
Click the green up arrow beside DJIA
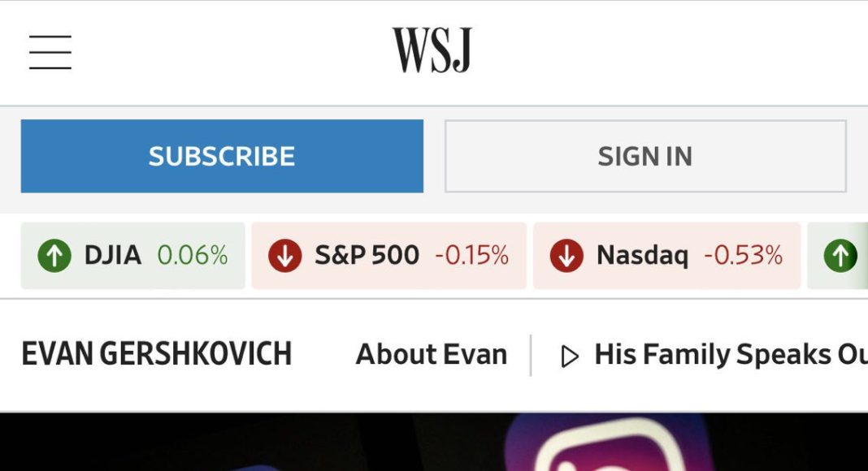pyautogui.click(x=54, y=257)
